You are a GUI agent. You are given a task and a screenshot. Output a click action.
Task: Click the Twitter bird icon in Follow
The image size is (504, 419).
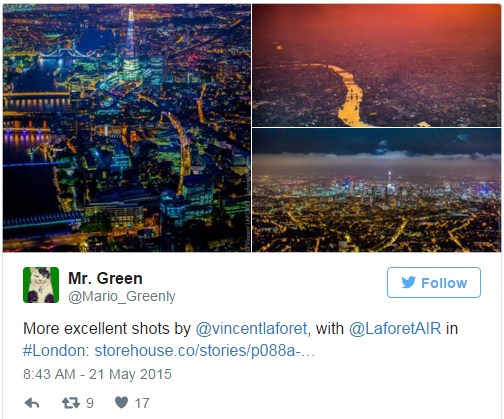(408, 282)
